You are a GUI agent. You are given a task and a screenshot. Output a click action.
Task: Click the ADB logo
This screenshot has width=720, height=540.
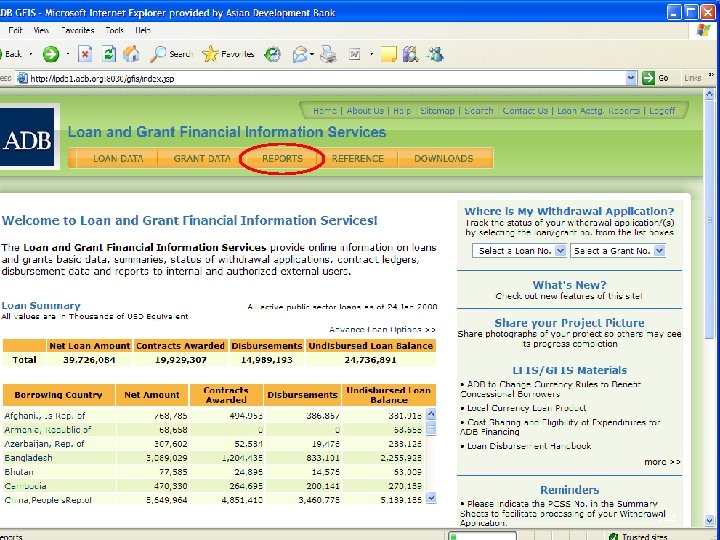(x=27, y=137)
